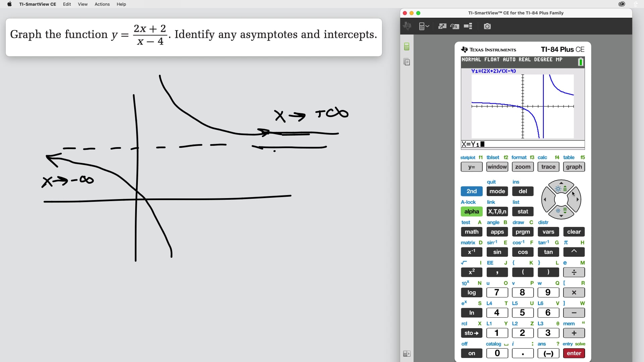
Task: Click the sto→ store key
Action: tap(472, 333)
